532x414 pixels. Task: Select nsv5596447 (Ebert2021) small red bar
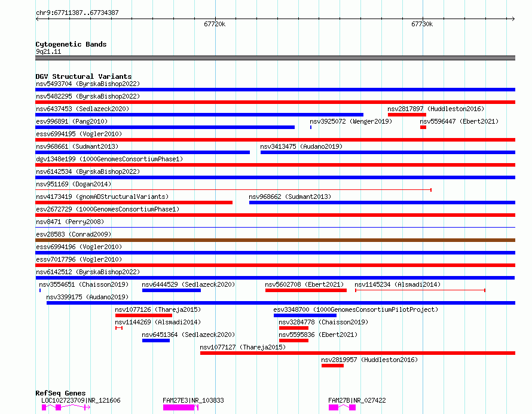(x=423, y=127)
